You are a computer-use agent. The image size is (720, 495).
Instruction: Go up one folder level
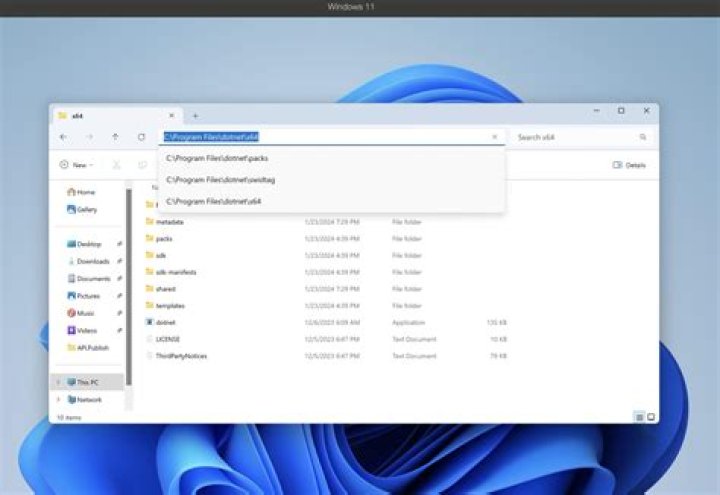click(x=115, y=137)
